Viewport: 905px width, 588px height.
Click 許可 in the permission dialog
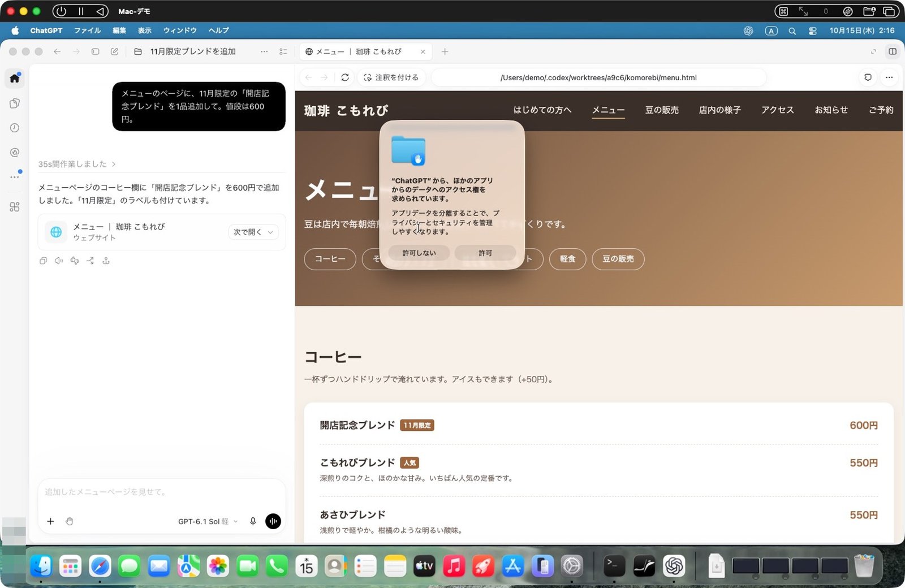[485, 253]
